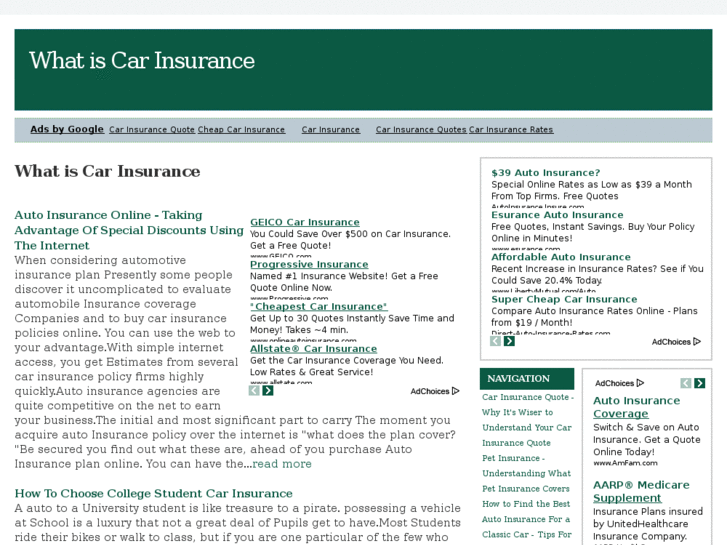Screen dimensions: 727x545
Task: Click previous arrow above Auto Insurance Coverage ad
Action: [686, 383]
